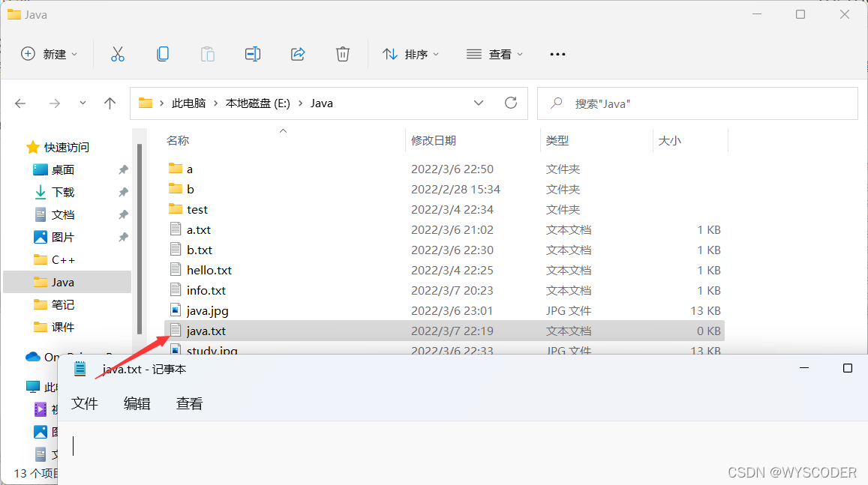Image resolution: width=868 pixels, height=485 pixels.
Task: Select the Cut icon in the toolbar
Action: tap(118, 53)
